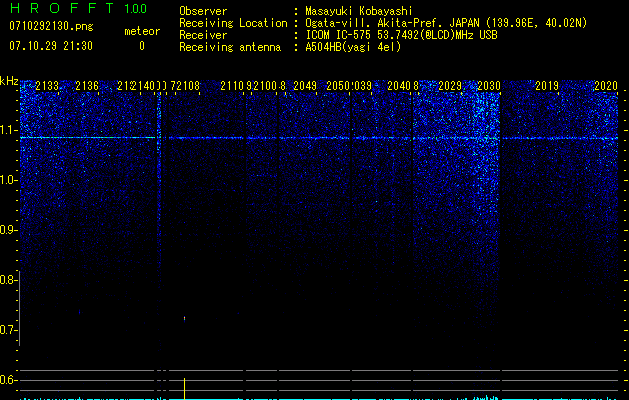Viewport: 629px width, 400px height.
Task: Click the 0.7 frequency axis label
Action: pos(8,330)
